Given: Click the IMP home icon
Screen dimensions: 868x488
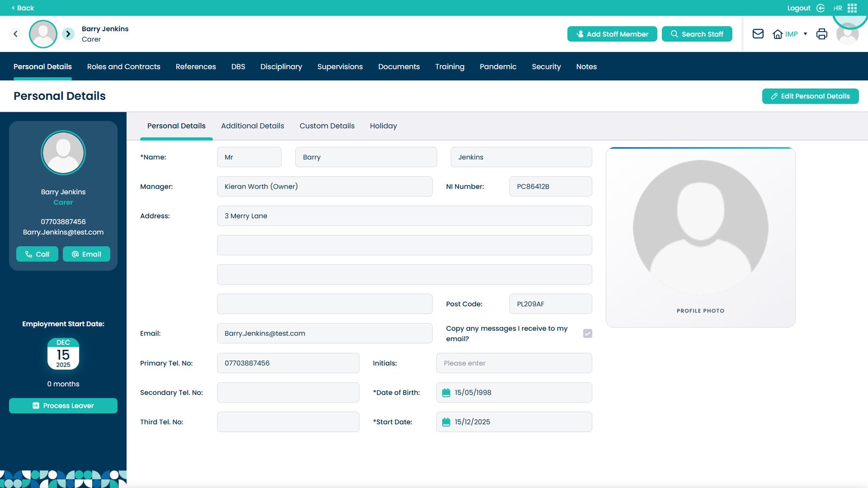Looking at the screenshot, I should tap(777, 34).
